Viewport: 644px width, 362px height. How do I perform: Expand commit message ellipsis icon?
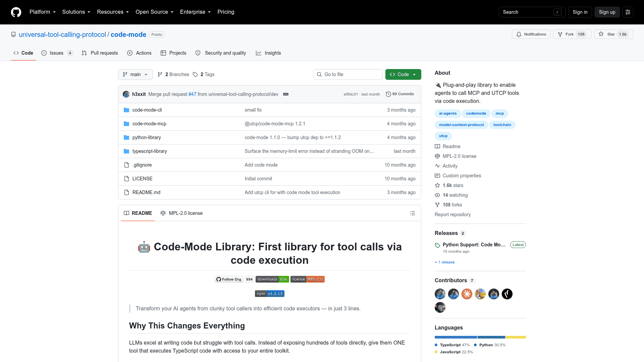click(x=286, y=94)
